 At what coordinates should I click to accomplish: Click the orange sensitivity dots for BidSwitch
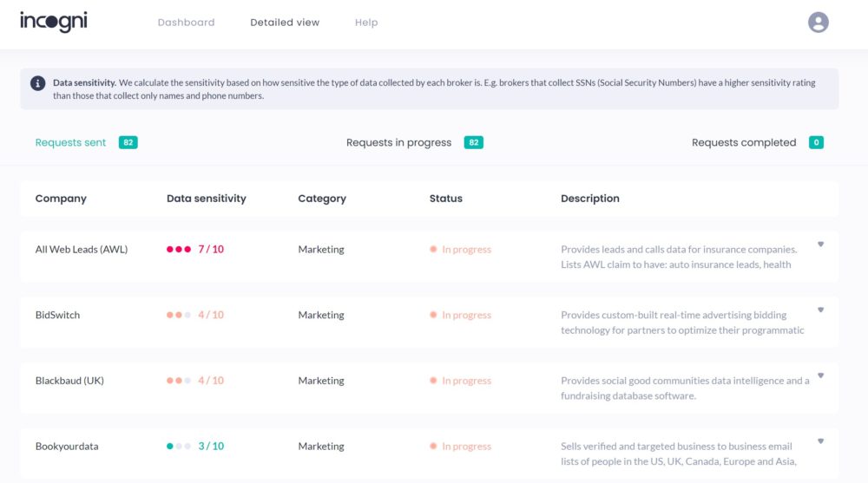pos(179,315)
